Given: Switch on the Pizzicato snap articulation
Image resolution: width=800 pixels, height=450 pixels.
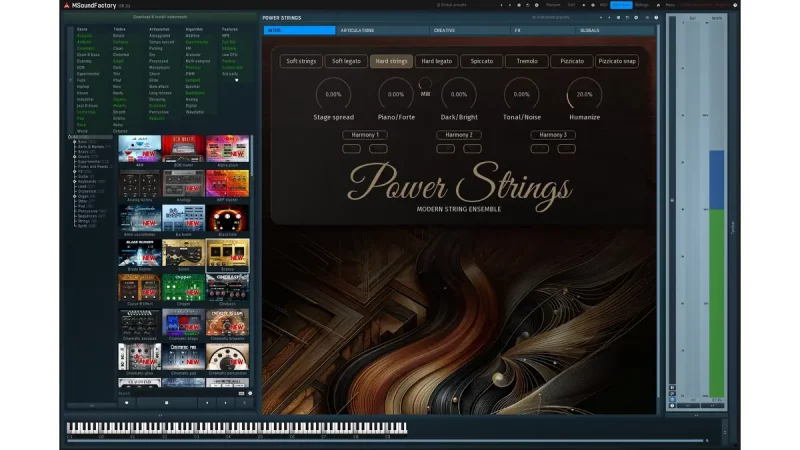Looking at the screenshot, I should 617,61.
